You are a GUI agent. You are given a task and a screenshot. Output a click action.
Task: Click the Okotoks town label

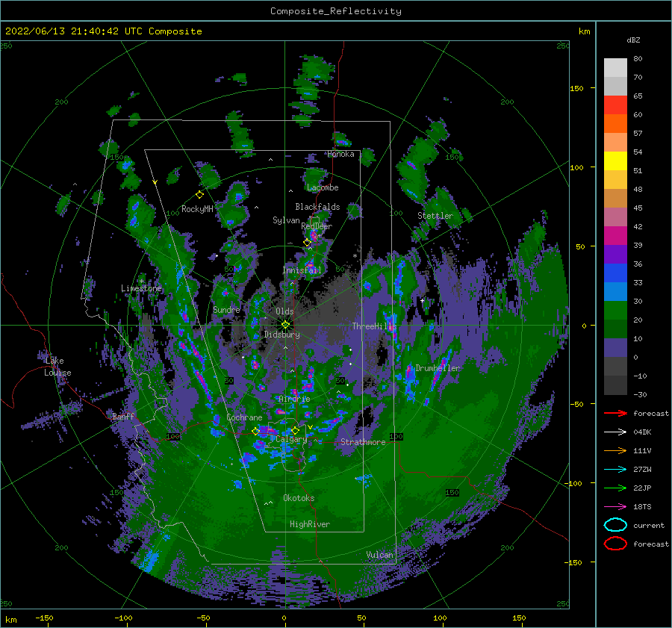tap(299, 497)
